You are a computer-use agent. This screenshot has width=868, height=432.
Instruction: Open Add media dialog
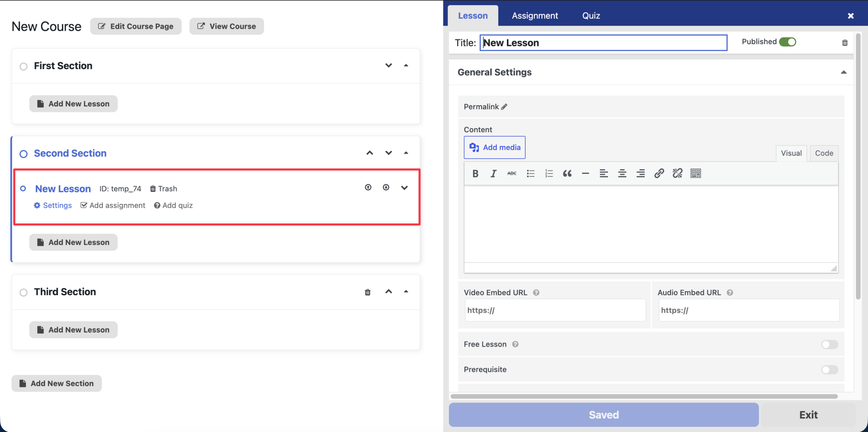pyautogui.click(x=495, y=147)
